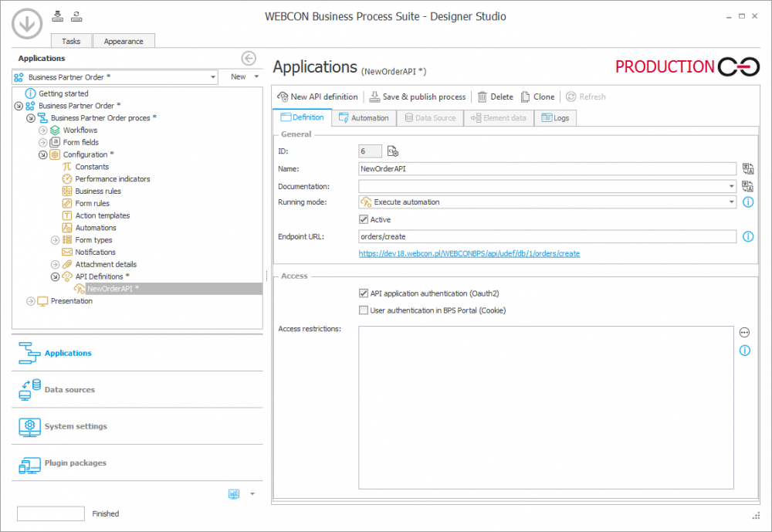
Task: Collapse the Business Partner Order root node
Action: click(x=19, y=106)
